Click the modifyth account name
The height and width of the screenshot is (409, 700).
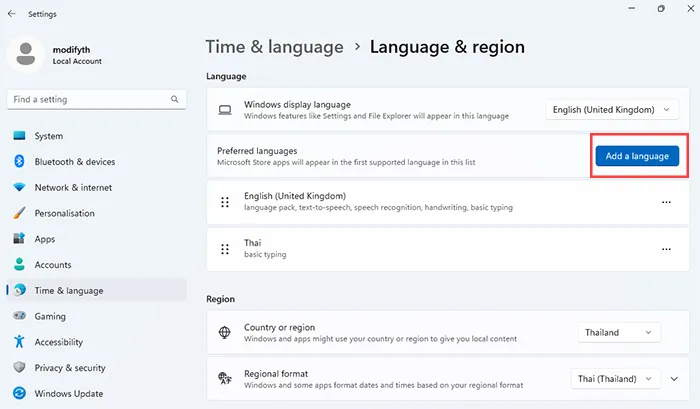pos(71,49)
